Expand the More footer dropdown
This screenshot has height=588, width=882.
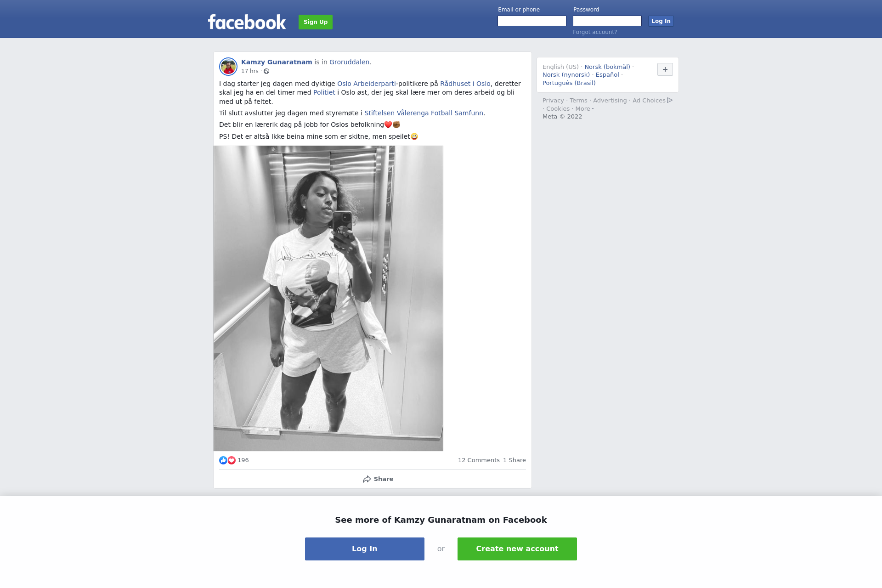(584, 109)
